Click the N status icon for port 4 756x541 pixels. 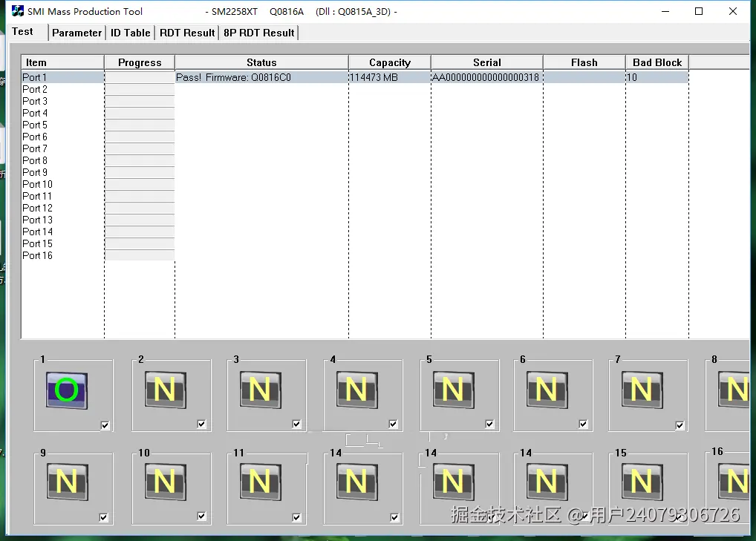(356, 390)
